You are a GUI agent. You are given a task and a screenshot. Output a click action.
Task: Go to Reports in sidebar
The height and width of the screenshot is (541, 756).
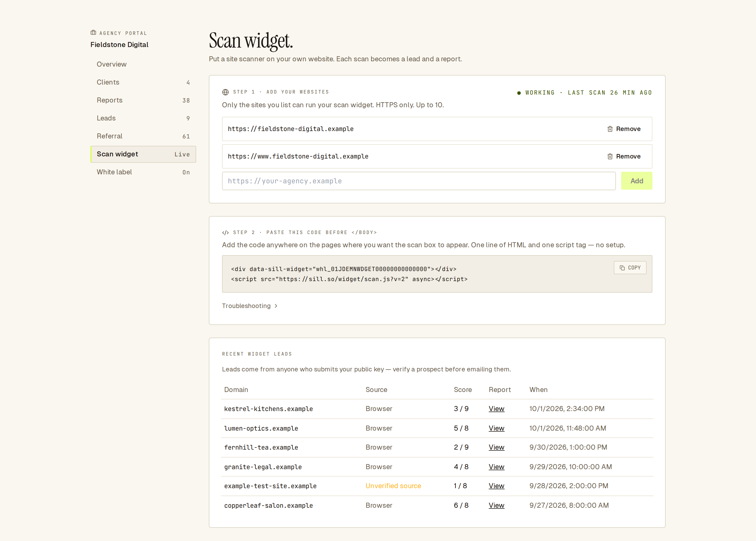click(x=143, y=100)
